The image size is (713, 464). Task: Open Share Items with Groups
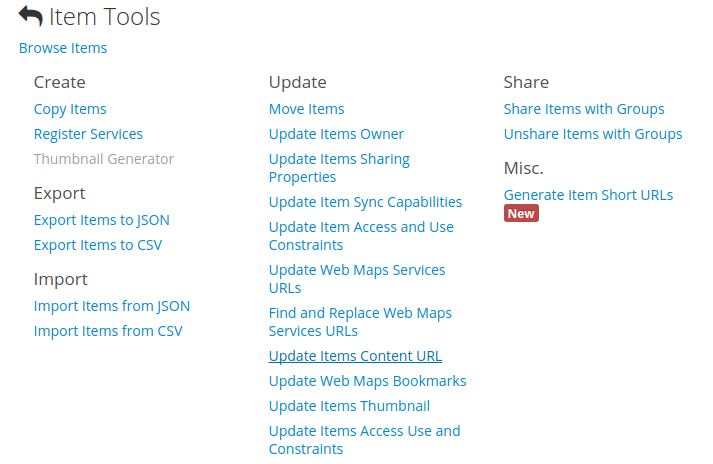tap(584, 109)
